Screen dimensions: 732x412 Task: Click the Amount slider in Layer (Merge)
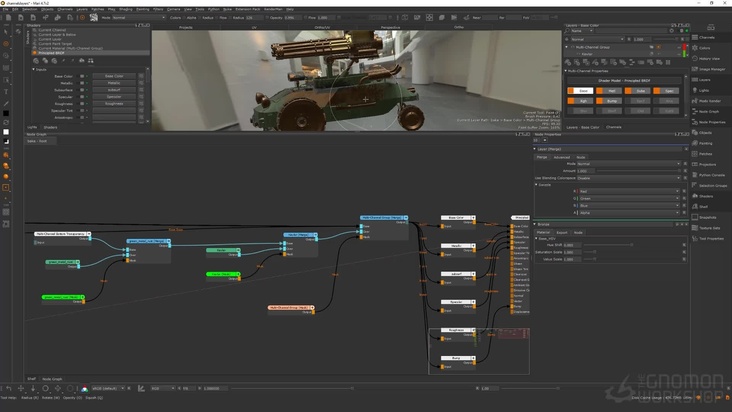click(637, 171)
